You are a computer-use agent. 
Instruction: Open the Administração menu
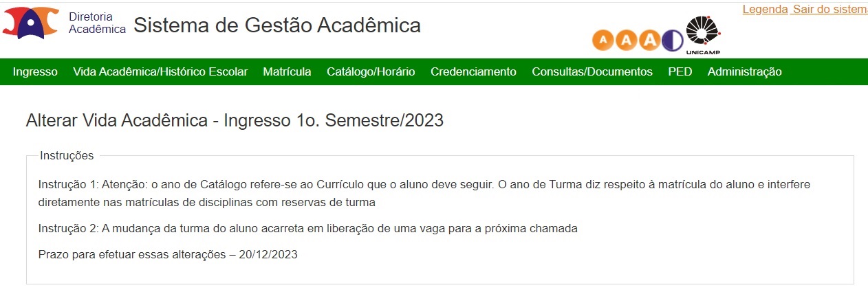(x=744, y=71)
